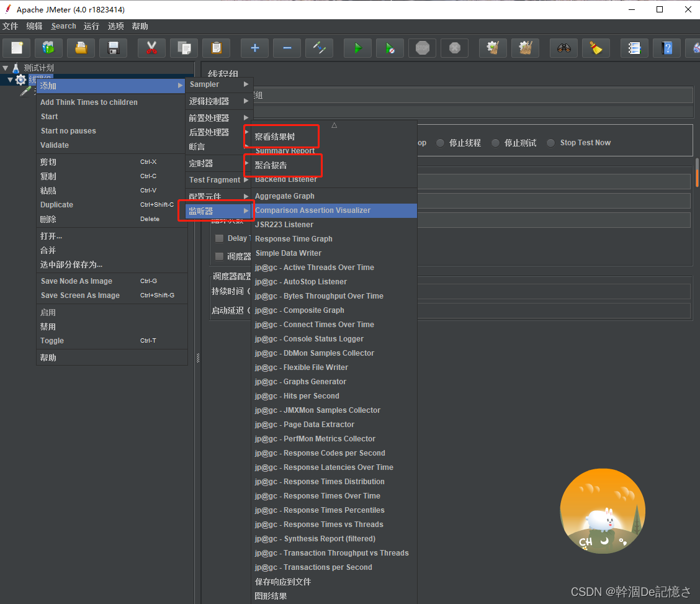Click Start no pauses toolbar icon
This screenshot has width=700, height=604.
point(390,48)
